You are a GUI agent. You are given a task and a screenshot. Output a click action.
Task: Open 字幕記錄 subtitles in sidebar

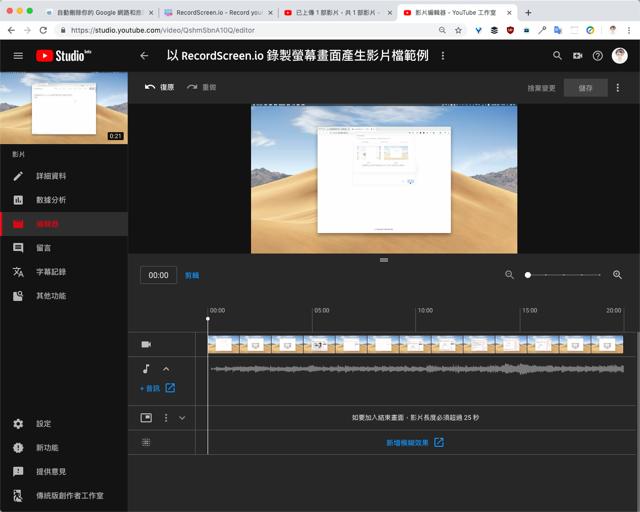(x=50, y=272)
